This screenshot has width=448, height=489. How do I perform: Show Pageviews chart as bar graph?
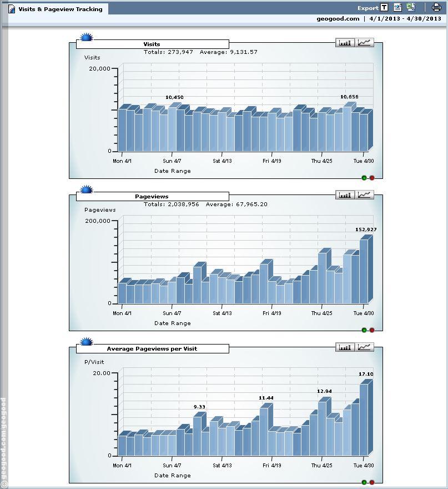(x=345, y=195)
